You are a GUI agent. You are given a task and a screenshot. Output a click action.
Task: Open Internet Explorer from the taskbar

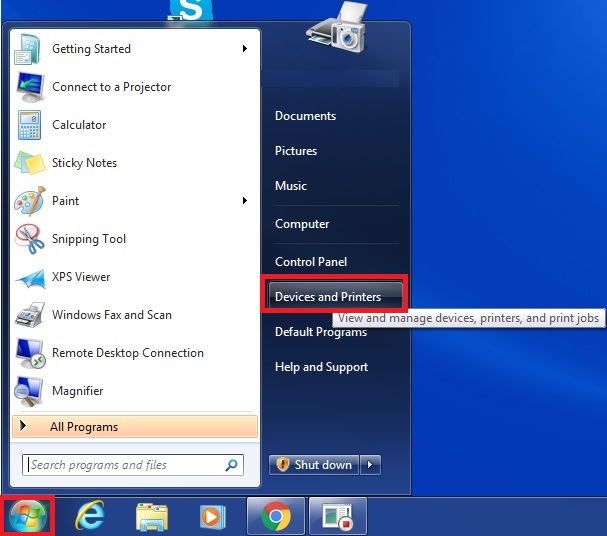click(91, 516)
